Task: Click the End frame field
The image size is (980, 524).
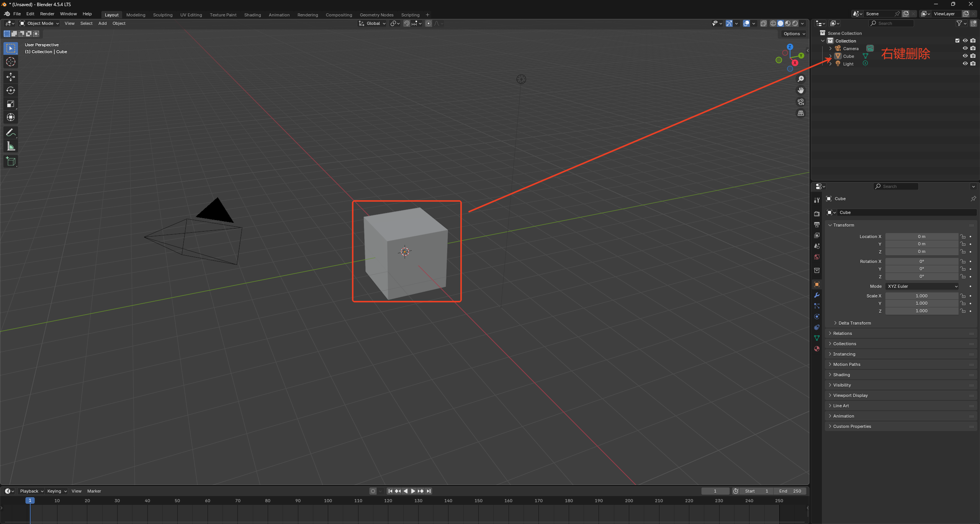Action: 790,491
